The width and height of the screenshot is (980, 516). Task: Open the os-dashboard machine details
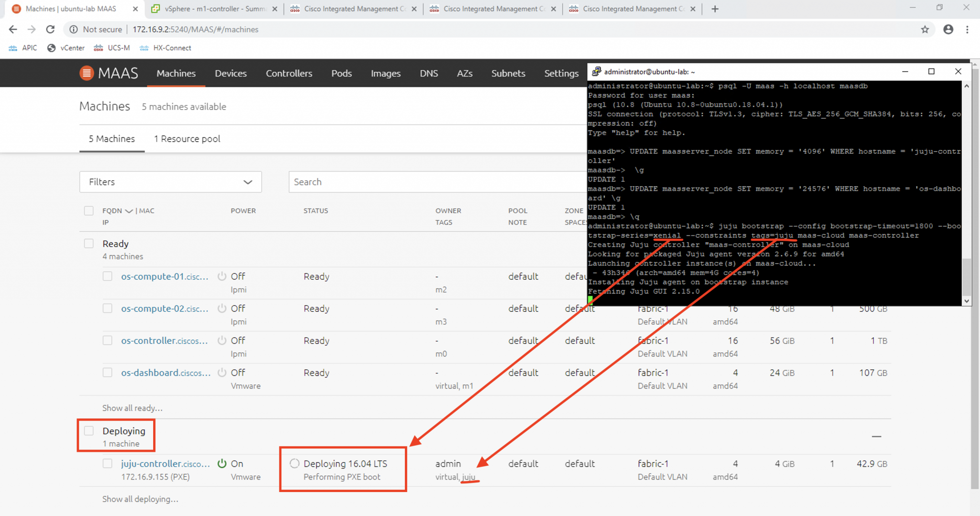coord(165,372)
